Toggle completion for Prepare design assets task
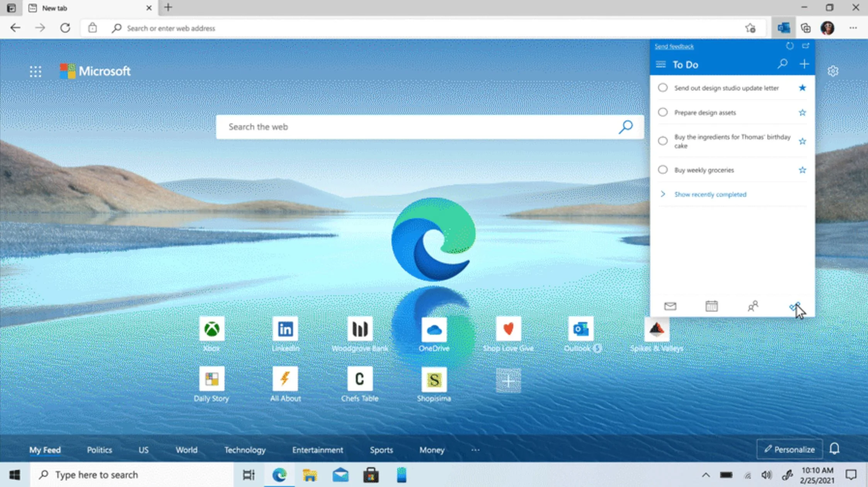This screenshot has width=868, height=487. click(662, 112)
